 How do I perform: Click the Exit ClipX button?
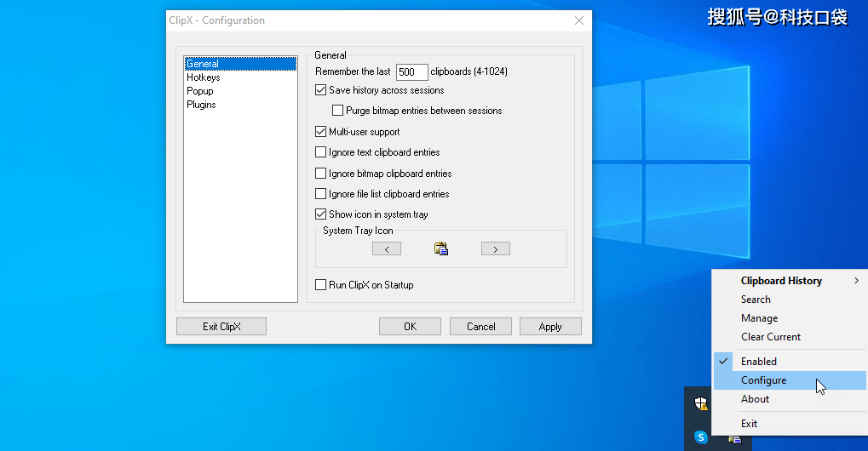[221, 327]
